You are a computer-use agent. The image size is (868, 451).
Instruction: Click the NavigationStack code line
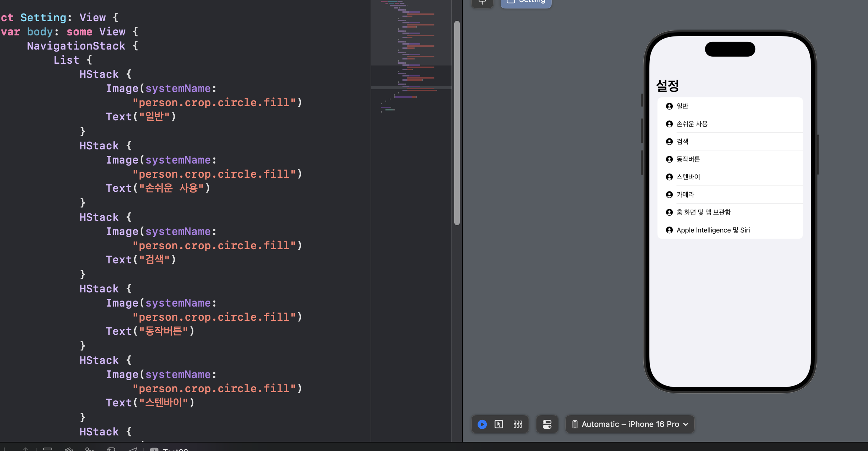coord(76,46)
